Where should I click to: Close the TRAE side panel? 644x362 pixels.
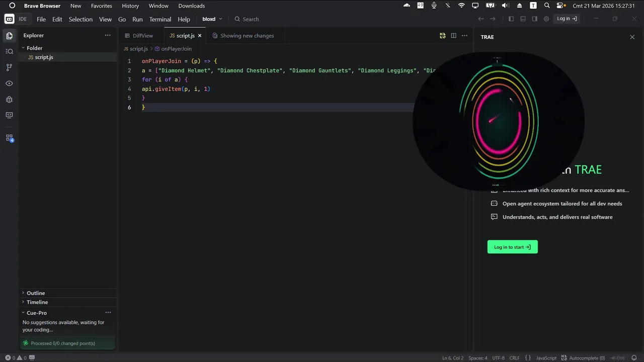[x=632, y=37]
